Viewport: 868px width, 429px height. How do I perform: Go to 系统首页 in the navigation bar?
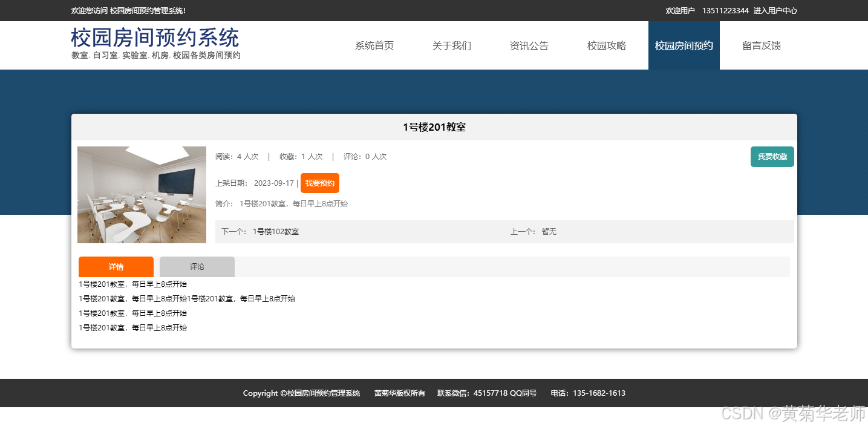click(374, 45)
